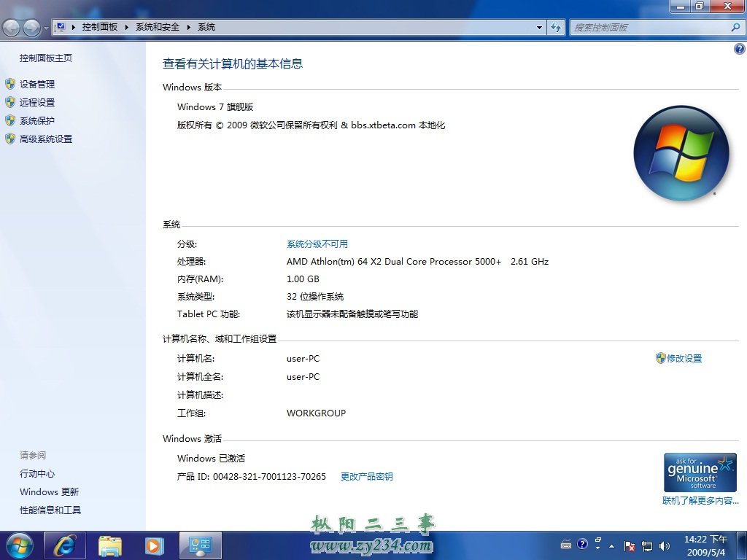This screenshot has width=747, height=560.
Task: Expand the arrow after 系统和安全 breadcrumb
Action: pyautogui.click(x=189, y=27)
